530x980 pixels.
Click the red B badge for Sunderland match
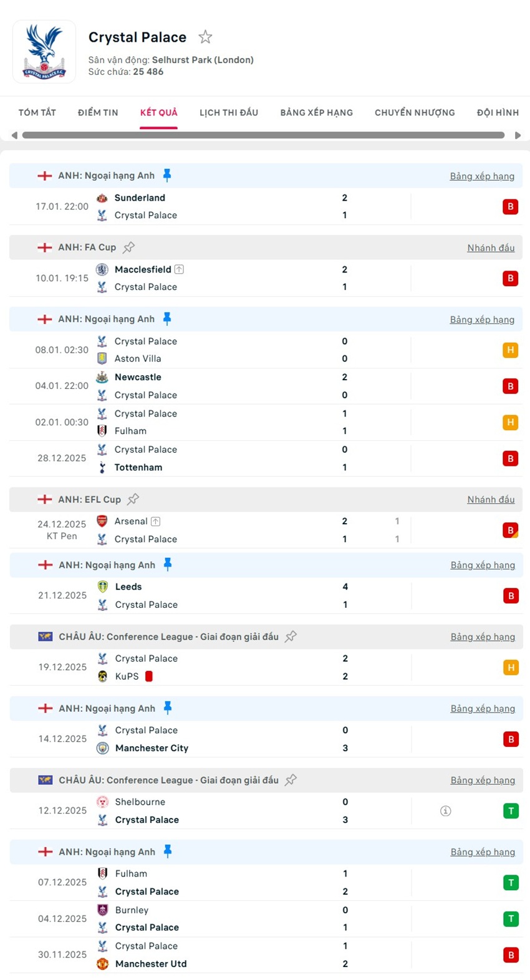click(x=510, y=206)
